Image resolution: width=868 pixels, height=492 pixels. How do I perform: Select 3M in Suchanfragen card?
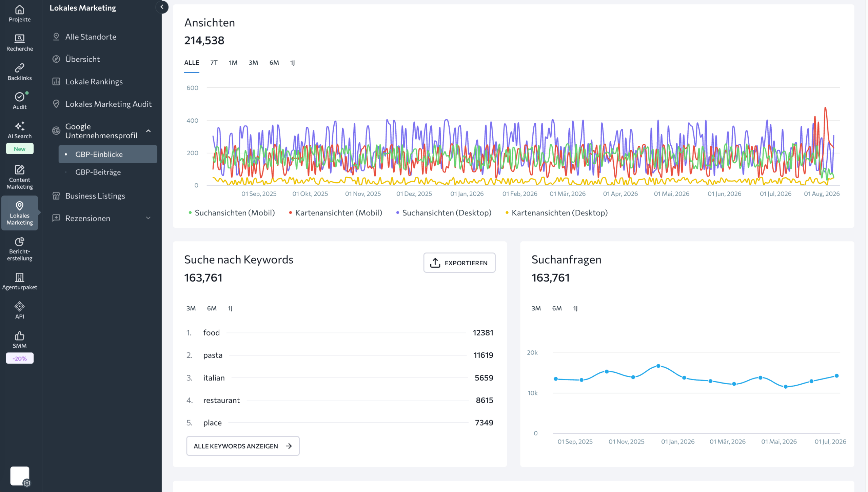click(x=536, y=308)
